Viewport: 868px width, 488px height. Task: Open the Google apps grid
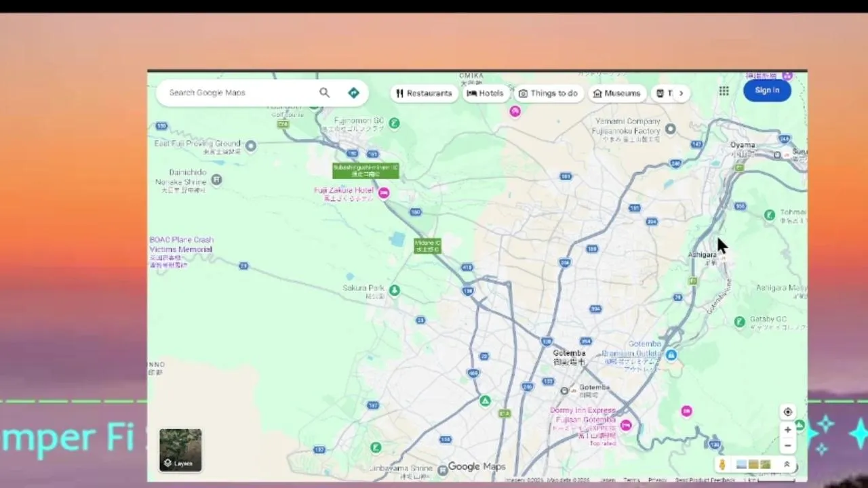click(724, 91)
